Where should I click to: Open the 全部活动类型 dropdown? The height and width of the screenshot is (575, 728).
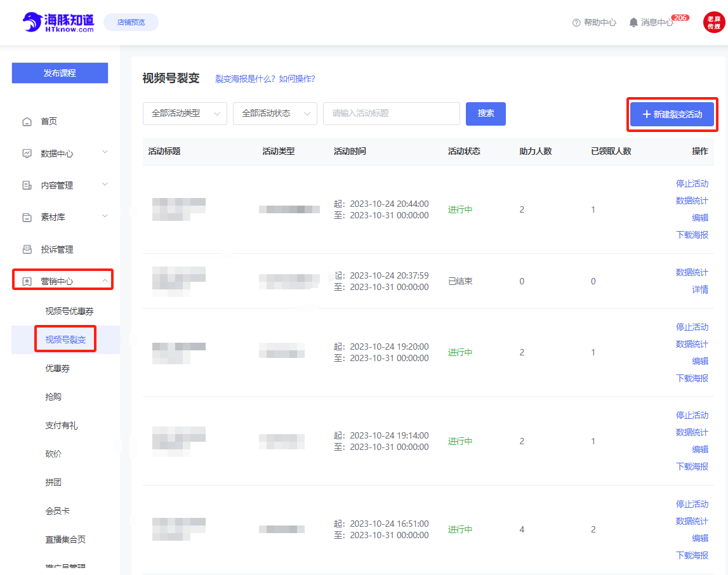(x=185, y=114)
